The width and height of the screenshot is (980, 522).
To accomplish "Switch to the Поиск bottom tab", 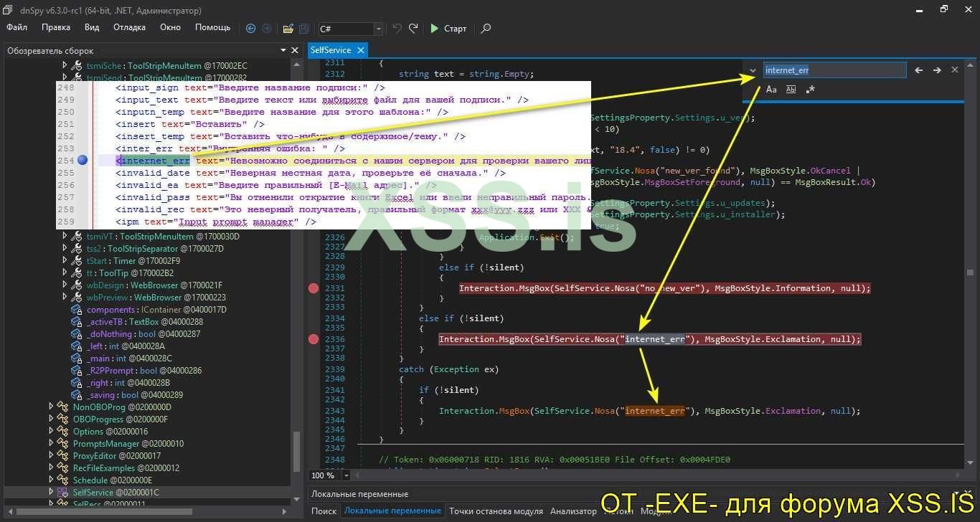I will (x=324, y=511).
